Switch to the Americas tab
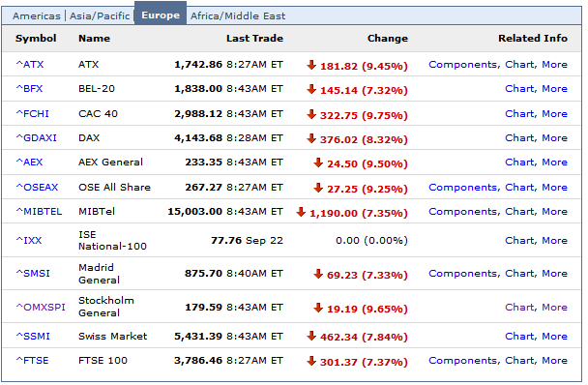This screenshot has width=588, height=385. [37, 15]
